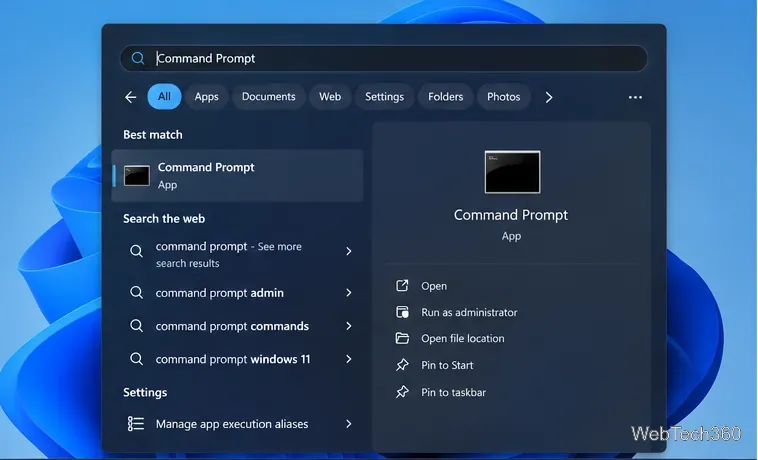The width and height of the screenshot is (758, 460).
Task: Click the Pin to taskbar pin icon
Action: 402,392
